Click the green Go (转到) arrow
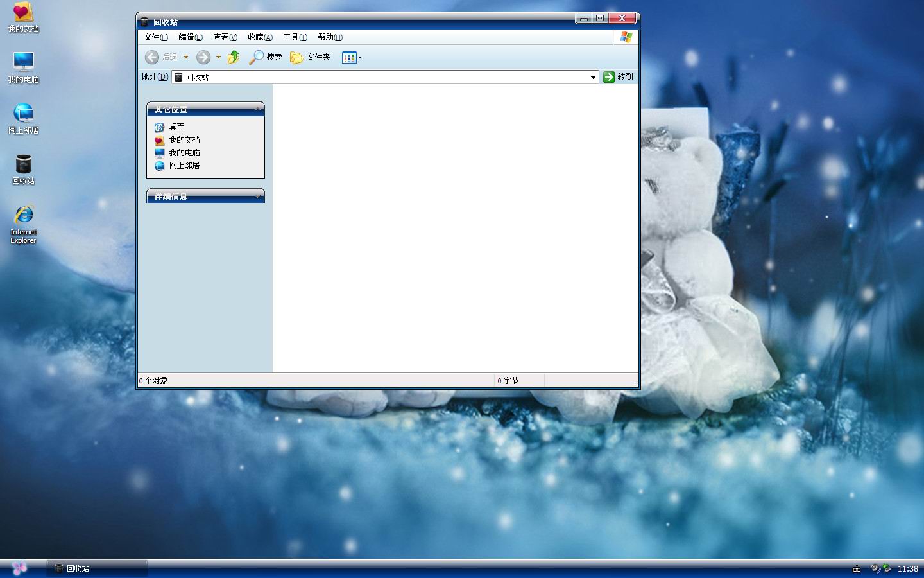Viewport: 924px width, 578px height. (609, 77)
